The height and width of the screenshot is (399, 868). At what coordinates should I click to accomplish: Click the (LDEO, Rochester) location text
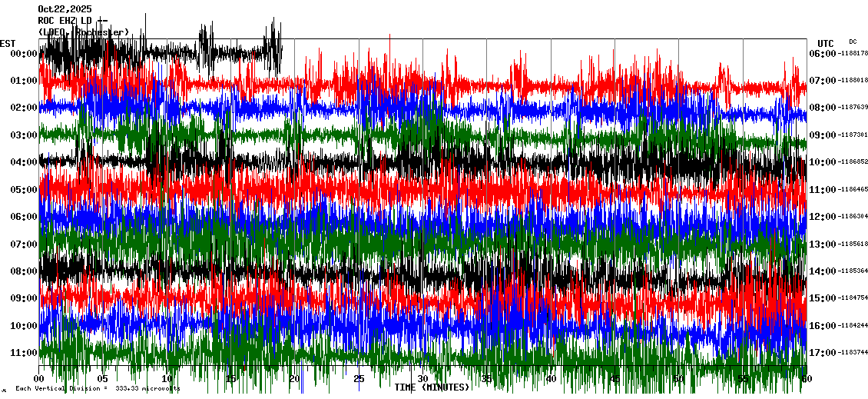click(84, 32)
